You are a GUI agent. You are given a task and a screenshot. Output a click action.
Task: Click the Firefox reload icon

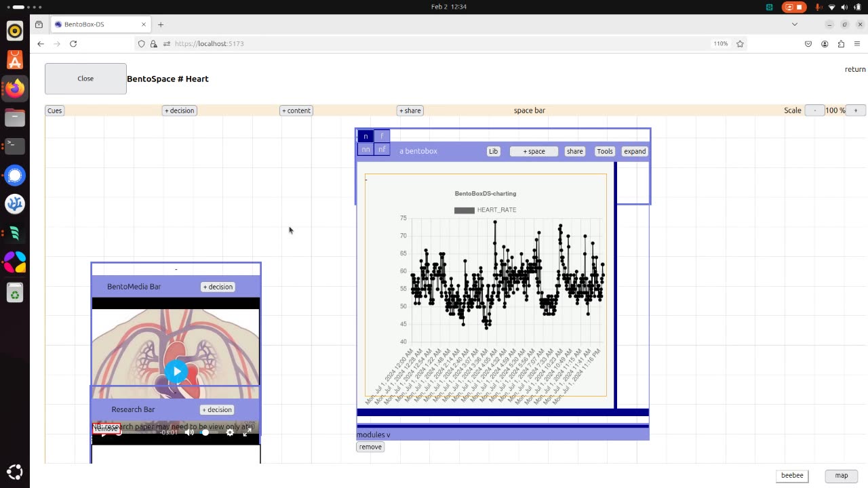[73, 43]
